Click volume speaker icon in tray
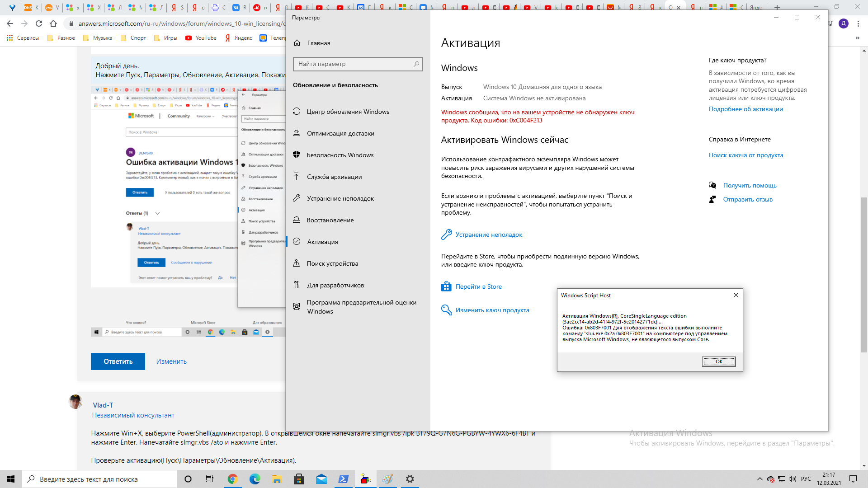Screen dimensions: 868x488 pos(792,479)
